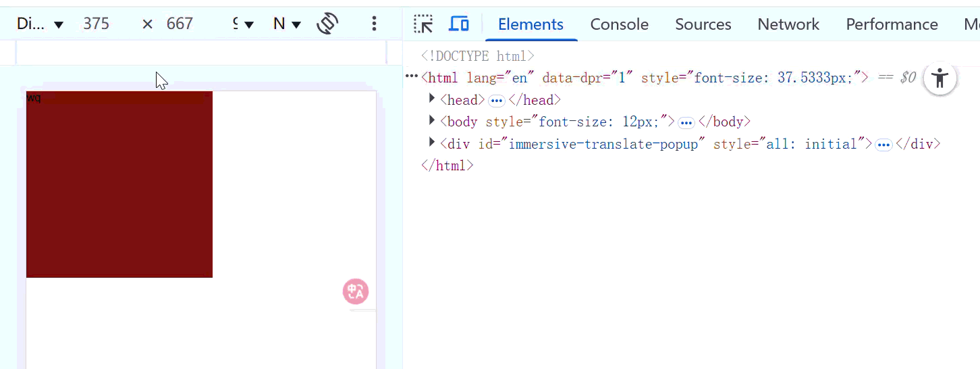Screen dimensions: 980x369
Task: Click the "wq" text on the page
Action: coord(34,98)
